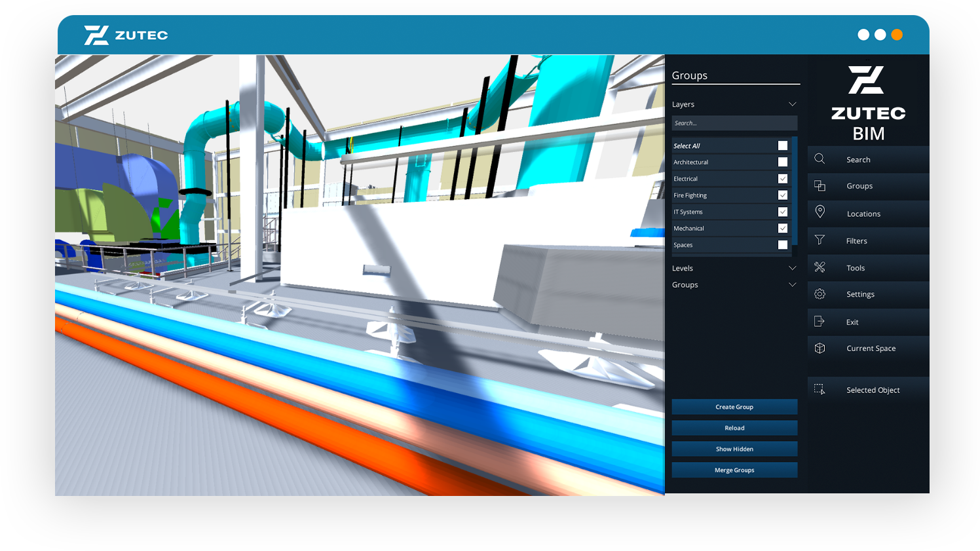Click Merge Groups at panel bottom
This screenshot has height=551, width=980.
point(734,470)
